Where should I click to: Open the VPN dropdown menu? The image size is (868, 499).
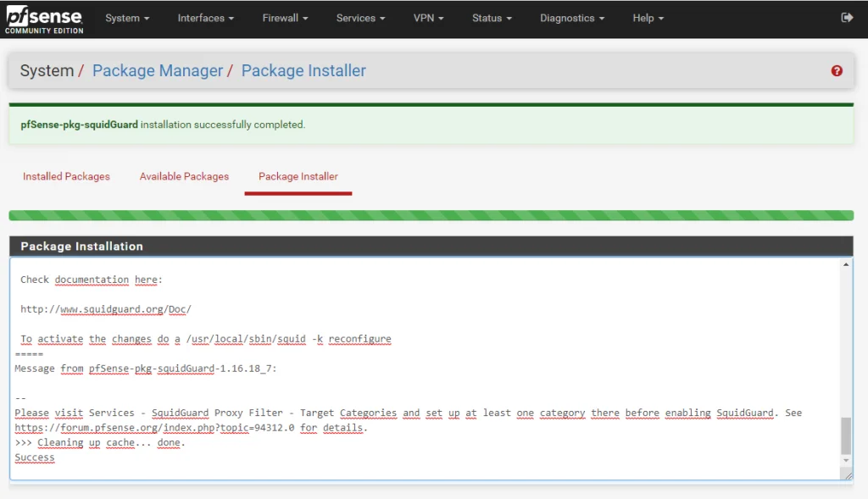pyautogui.click(x=428, y=19)
